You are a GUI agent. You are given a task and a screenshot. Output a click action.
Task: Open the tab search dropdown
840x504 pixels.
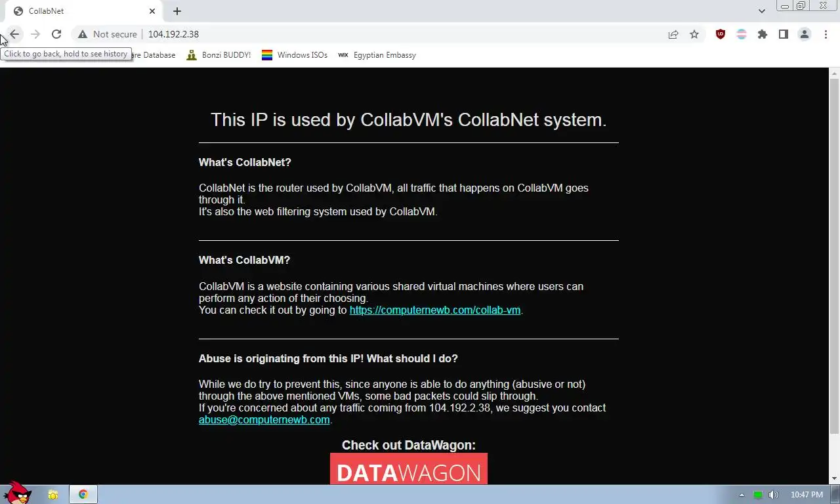click(x=762, y=11)
